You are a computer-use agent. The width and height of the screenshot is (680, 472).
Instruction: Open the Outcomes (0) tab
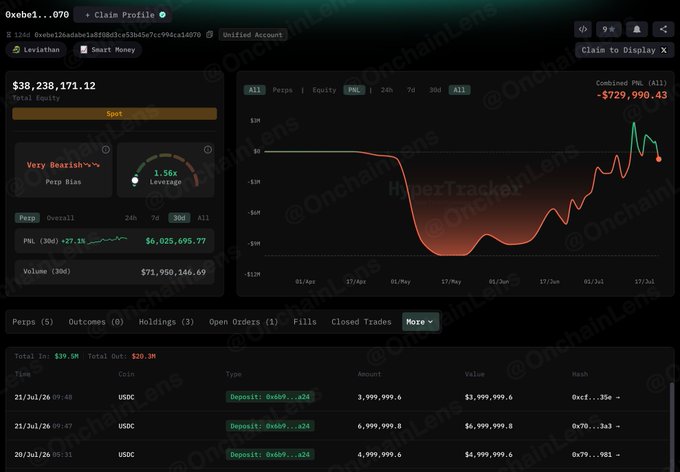[96, 322]
